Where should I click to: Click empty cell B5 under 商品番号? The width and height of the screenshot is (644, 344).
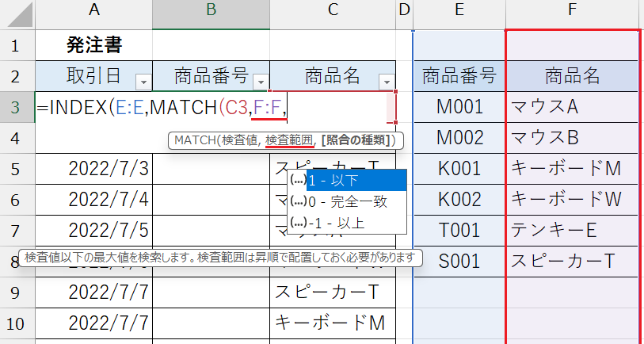point(211,169)
